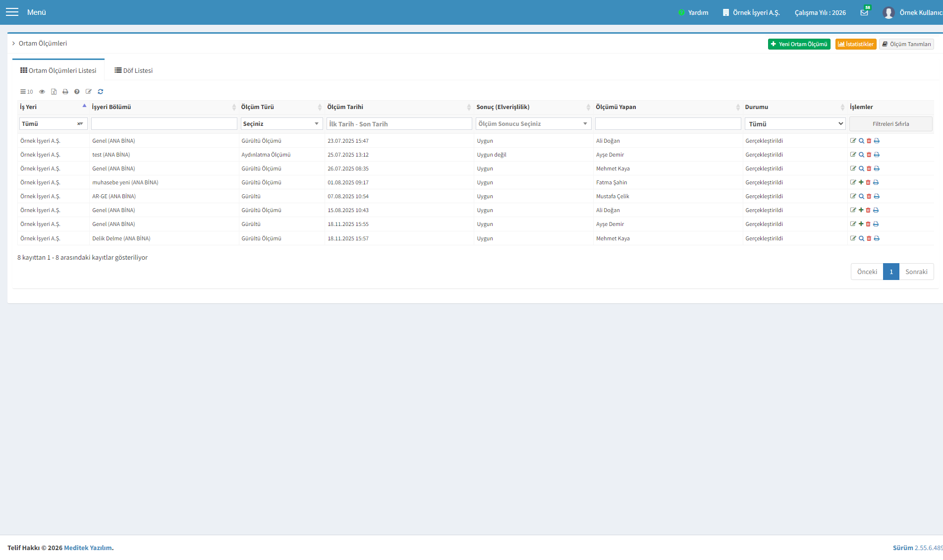The image size is (943, 560).
Task: Click plus icon in 18.11.2025 15:55 row
Action: pyautogui.click(x=861, y=224)
